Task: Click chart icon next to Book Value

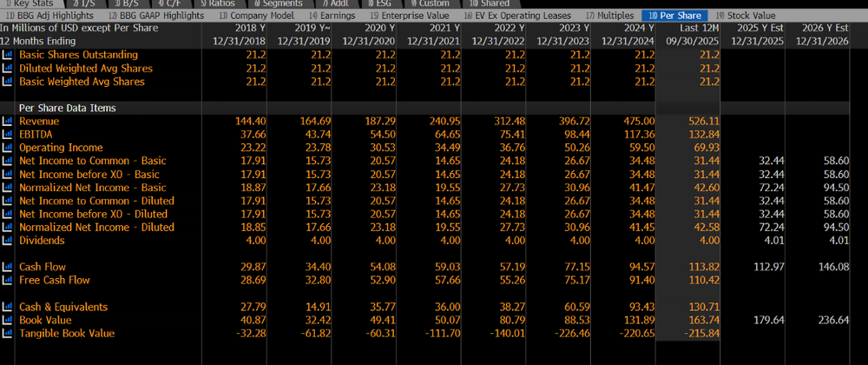Action: pyautogui.click(x=8, y=320)
